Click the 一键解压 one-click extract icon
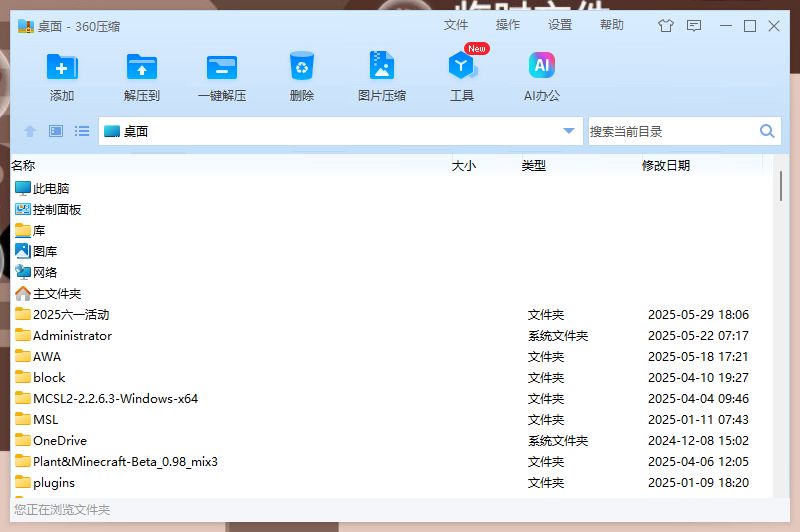This screenshot has width=800, height=532. pos(222,68)
